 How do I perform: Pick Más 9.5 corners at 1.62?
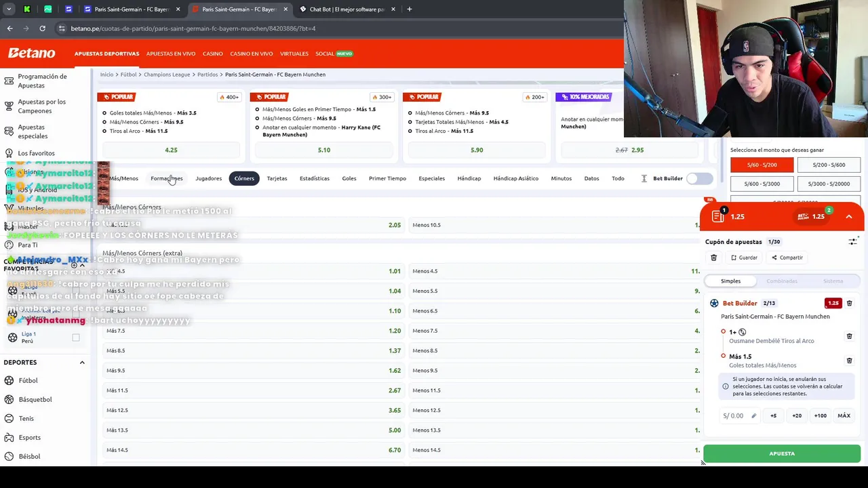coord(254,371)
